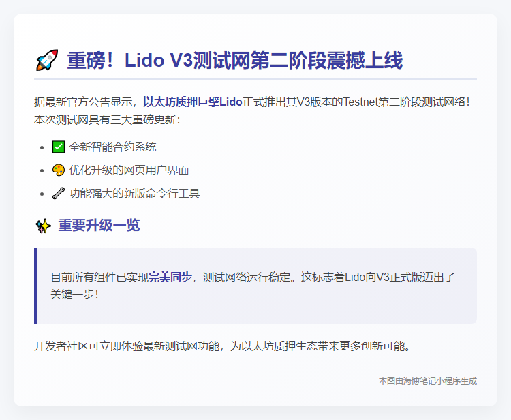The image size is (511, 420).
Task: Click the list item 全新智能合约系统
Action: (112, 147)
